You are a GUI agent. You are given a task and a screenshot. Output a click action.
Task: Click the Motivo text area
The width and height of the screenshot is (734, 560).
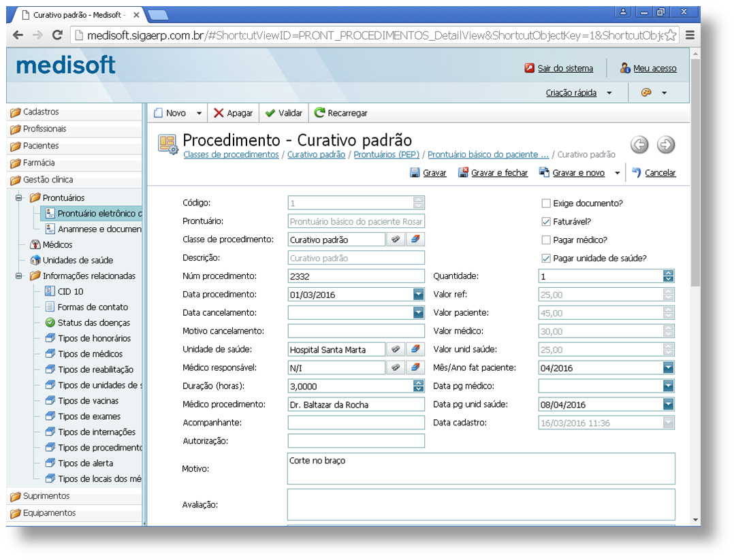pos(481,468)
